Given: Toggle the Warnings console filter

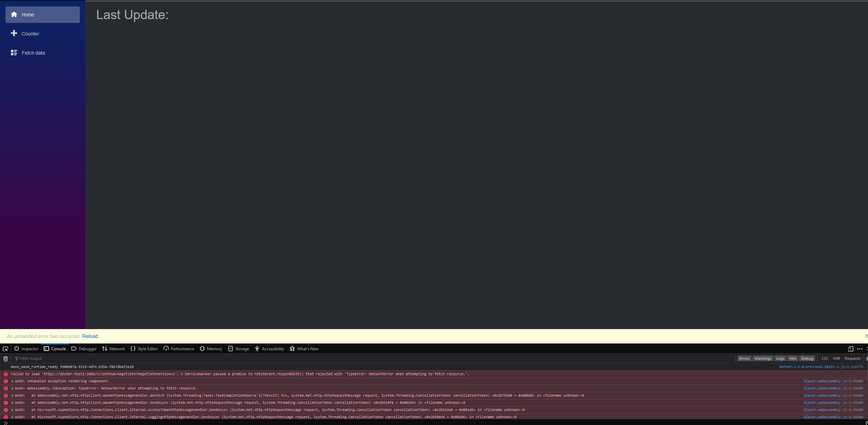Looking at the screenshot, I should pyautogui.click(x=763, y=358).
